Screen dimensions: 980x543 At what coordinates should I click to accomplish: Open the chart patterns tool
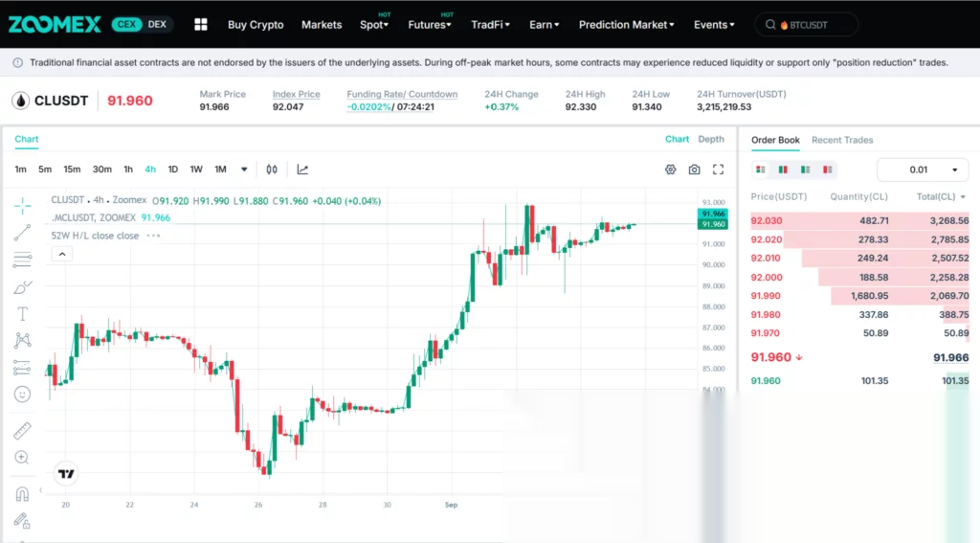click(x=23, y=340)
